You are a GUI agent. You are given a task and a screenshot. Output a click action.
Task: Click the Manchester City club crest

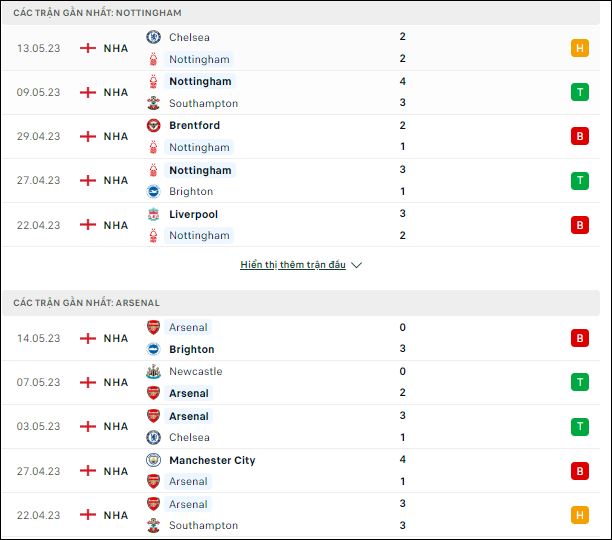[153, 460]
